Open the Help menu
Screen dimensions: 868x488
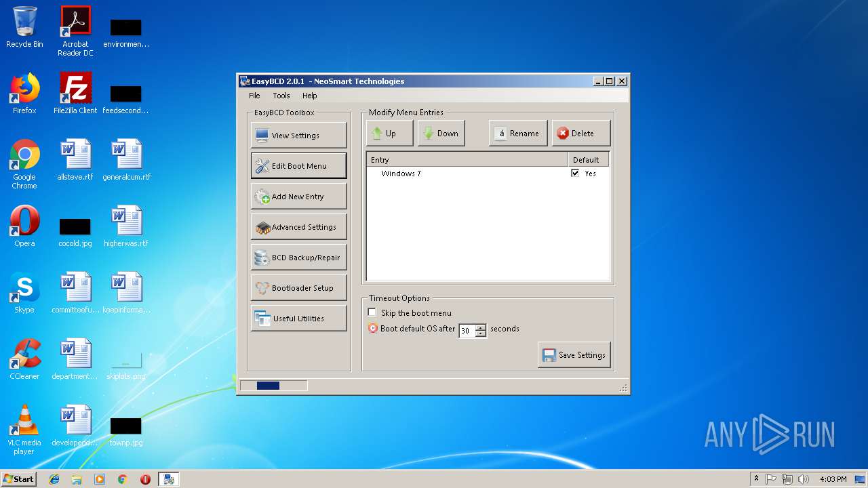309,96
